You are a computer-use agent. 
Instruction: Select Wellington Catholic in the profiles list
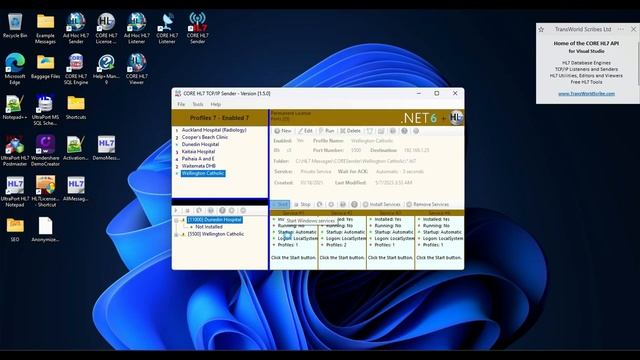(203, 173)
